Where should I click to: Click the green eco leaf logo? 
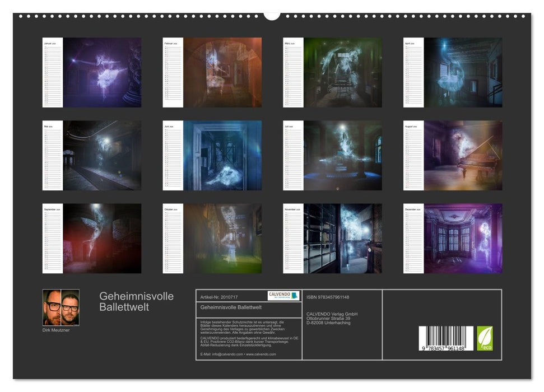click(x=486, y=337)
